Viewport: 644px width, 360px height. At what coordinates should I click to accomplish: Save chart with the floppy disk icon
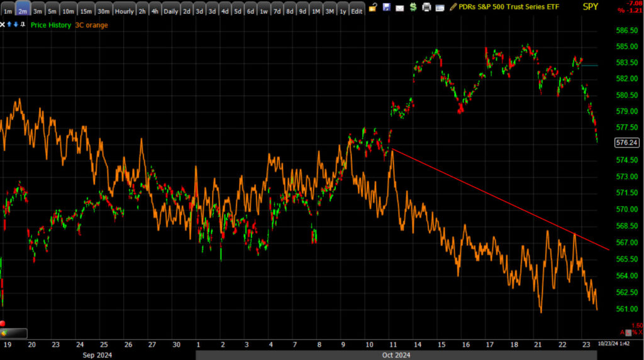[x=386, y=7]
